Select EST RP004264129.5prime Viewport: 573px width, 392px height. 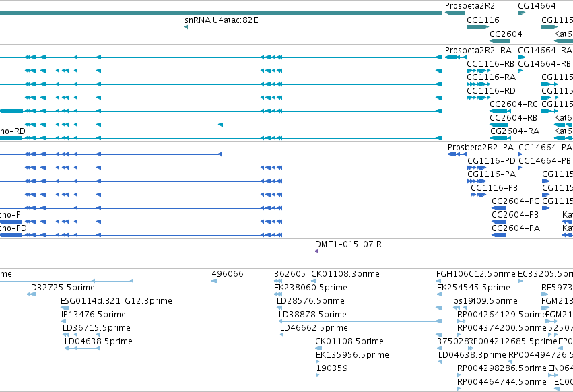point(502,315)
